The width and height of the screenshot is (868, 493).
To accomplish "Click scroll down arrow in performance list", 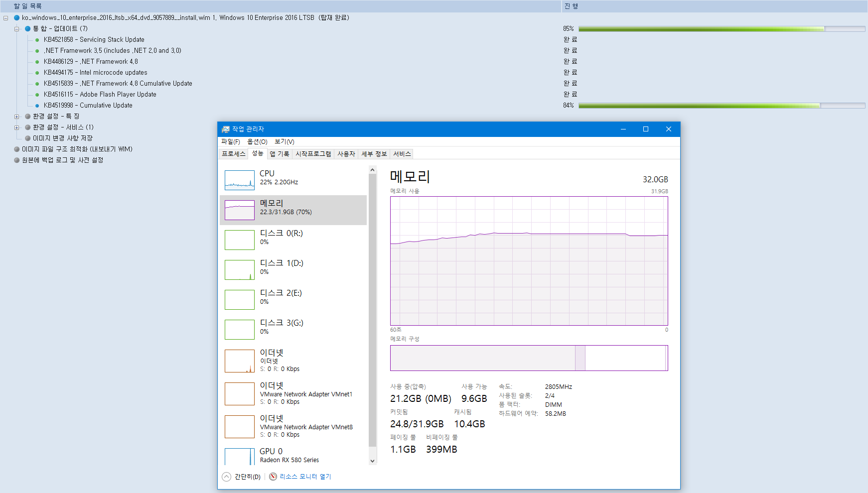I will 373,461.
